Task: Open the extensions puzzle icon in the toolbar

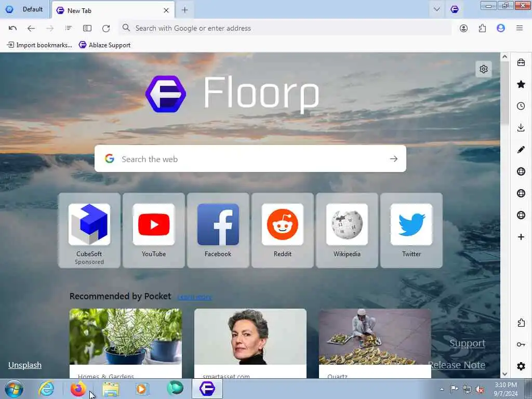Action: coord(482,28)
